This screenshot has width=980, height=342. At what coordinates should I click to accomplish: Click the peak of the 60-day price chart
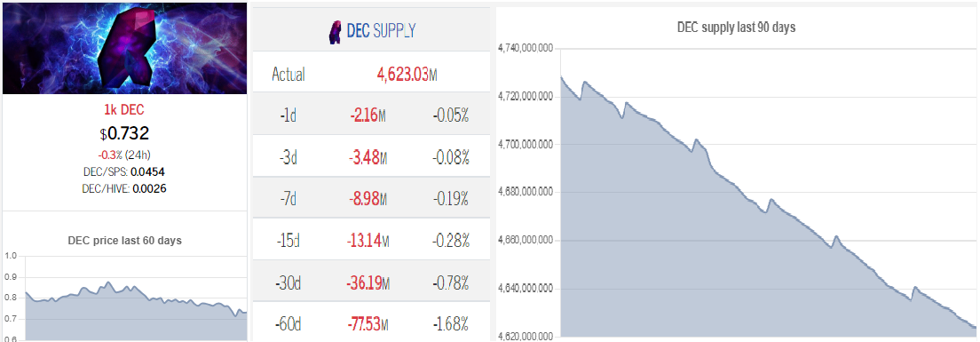pos(107,282)
